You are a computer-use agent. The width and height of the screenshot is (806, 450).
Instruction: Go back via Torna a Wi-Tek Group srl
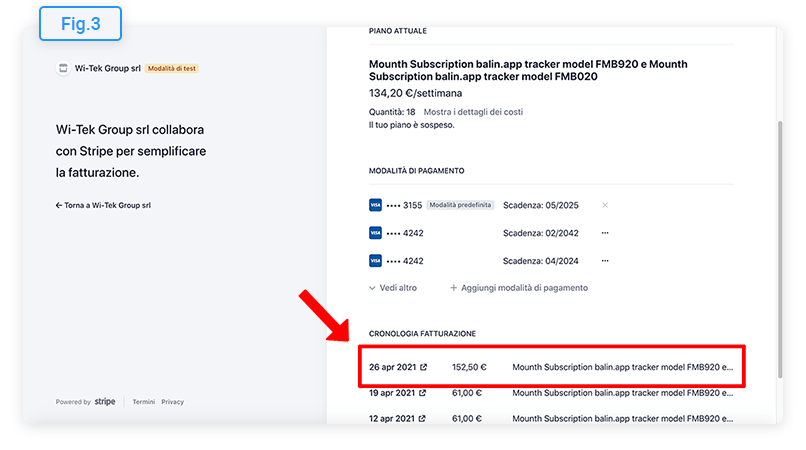(103, 205)
